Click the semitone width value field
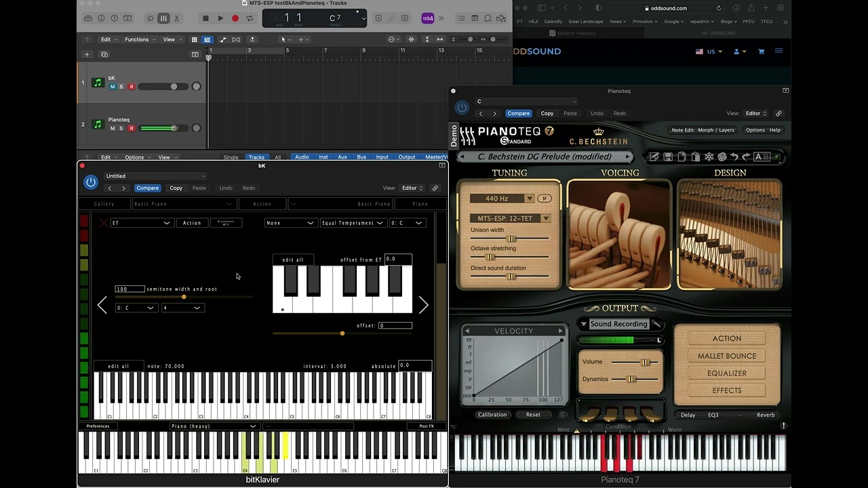 130,289
